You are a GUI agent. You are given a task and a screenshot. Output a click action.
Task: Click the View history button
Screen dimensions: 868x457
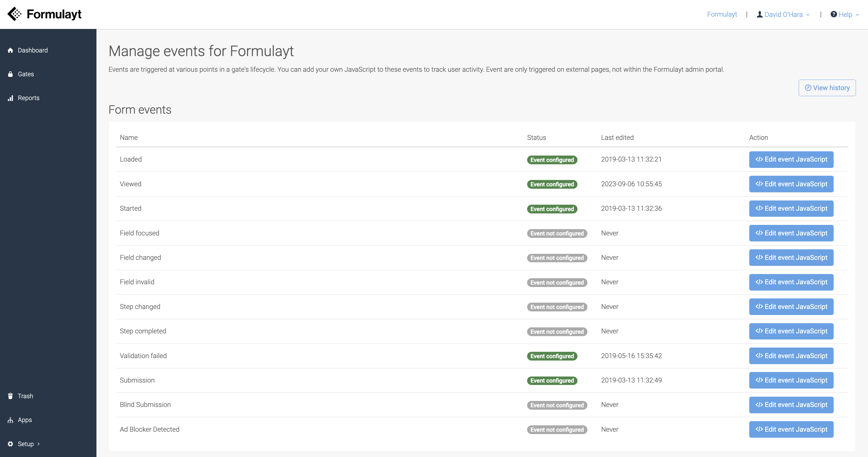pos(827,88)
